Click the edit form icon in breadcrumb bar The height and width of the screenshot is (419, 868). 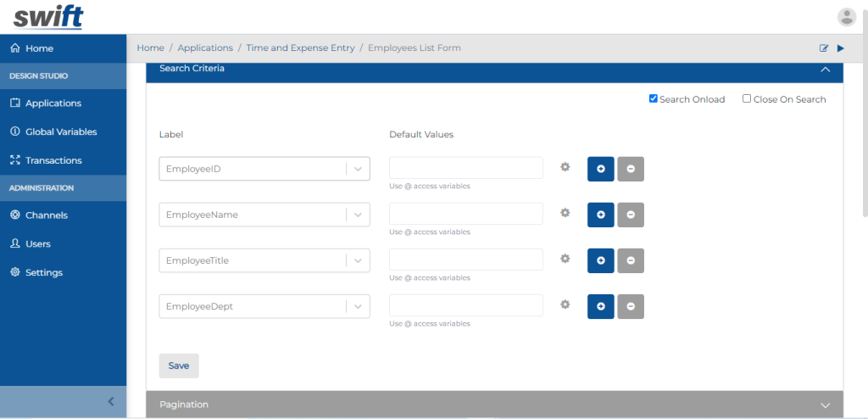(x=824, y=48)
